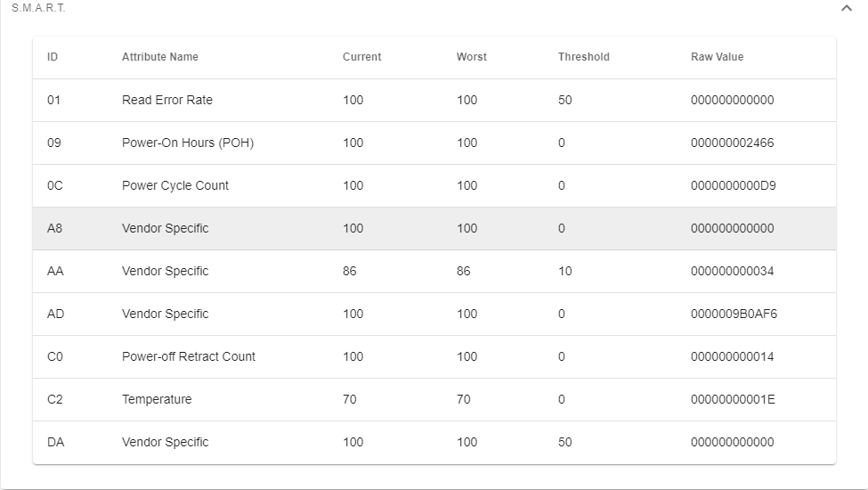Click raw value 00000000001E for Temperature
Image resolution: width=868 pixels, height=490 pixels.
[733, 399]
